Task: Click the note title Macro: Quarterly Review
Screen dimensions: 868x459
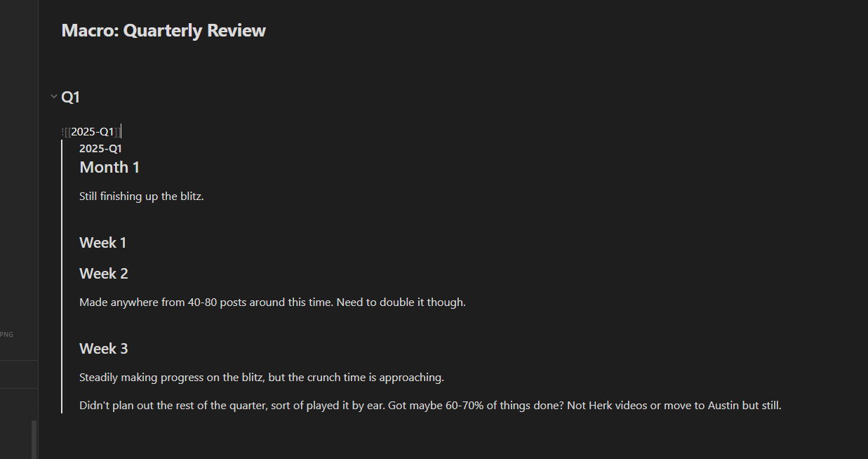Action: click(163, 31)
